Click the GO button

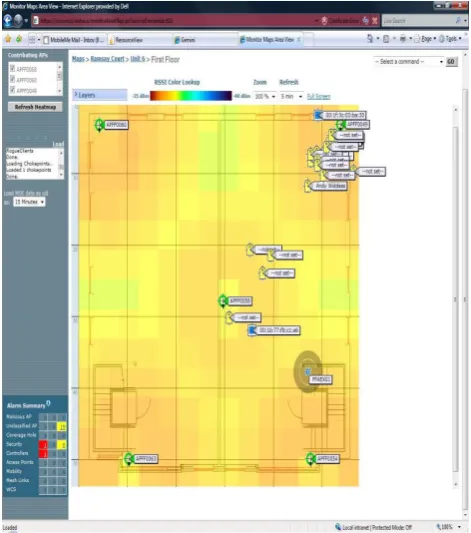[x=451, y=62]
